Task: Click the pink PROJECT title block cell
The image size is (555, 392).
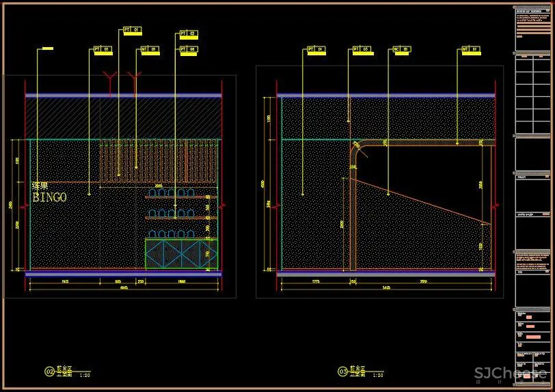Action: coord(533,176)
